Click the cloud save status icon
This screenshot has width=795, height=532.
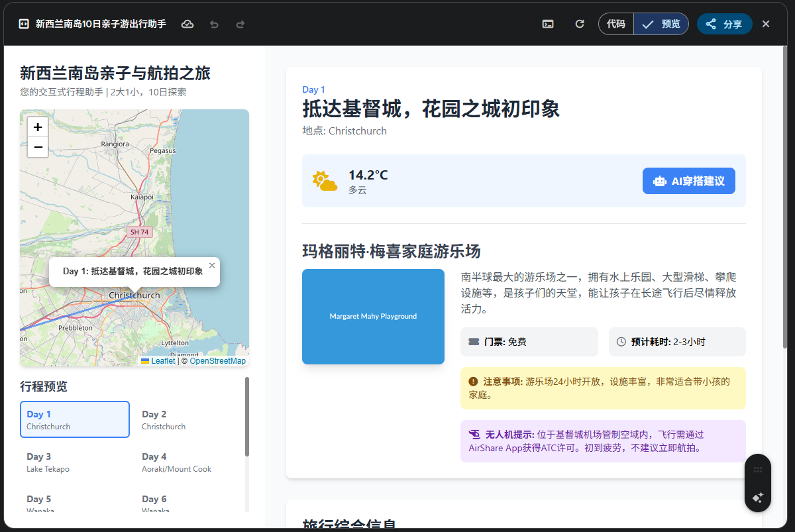187,24
